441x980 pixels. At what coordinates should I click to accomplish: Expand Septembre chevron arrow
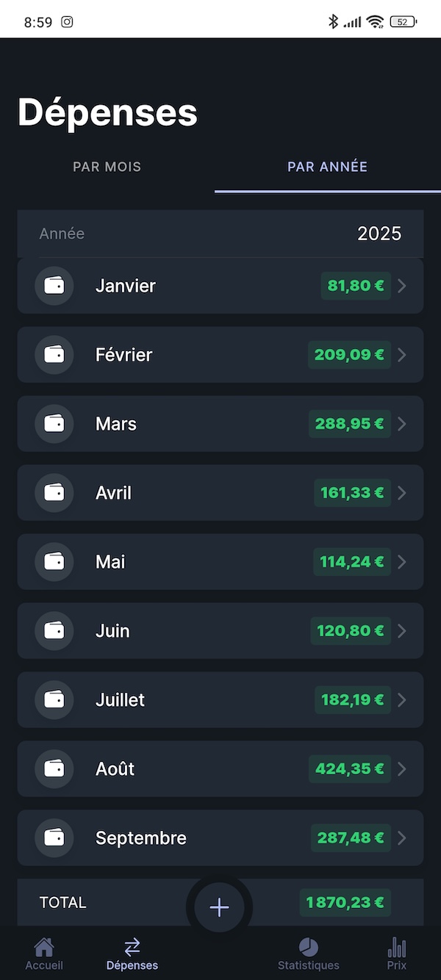[x=401, y=838]
